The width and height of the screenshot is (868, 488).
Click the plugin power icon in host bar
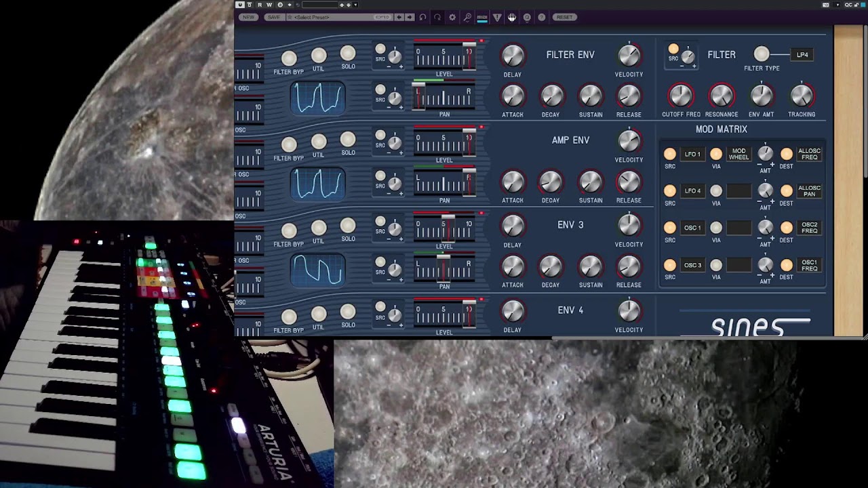240,5
